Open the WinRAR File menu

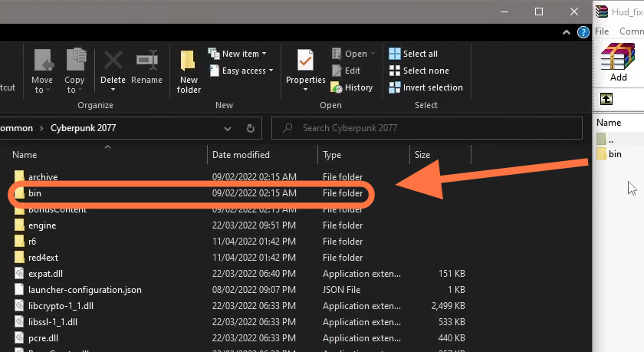(x=602, y=31)
